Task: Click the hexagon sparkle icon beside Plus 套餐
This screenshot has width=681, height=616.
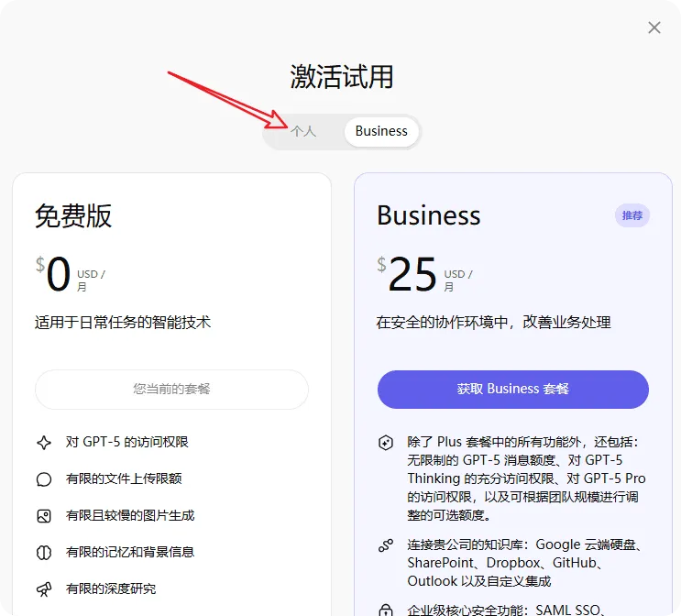Action: coord(386,443)
